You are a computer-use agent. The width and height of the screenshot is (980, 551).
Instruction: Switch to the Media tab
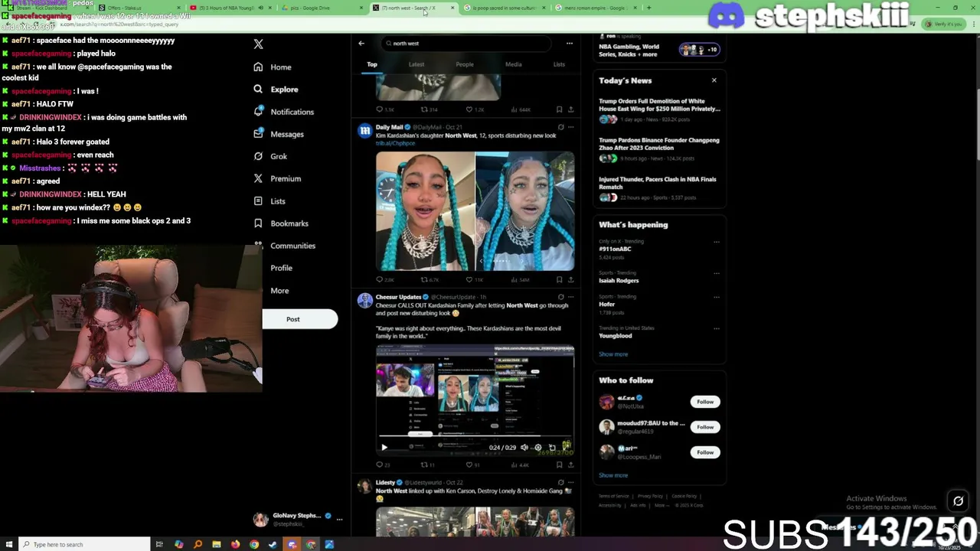pyautogui.click(x=513, y=64)
